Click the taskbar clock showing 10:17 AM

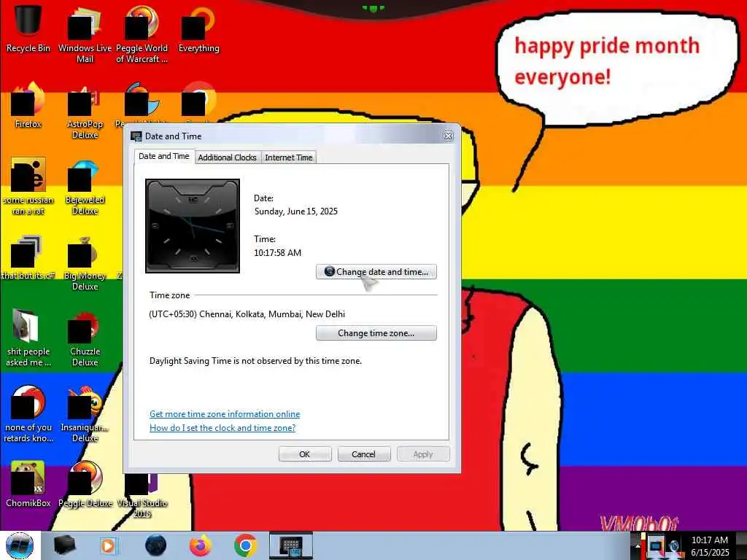710,546
